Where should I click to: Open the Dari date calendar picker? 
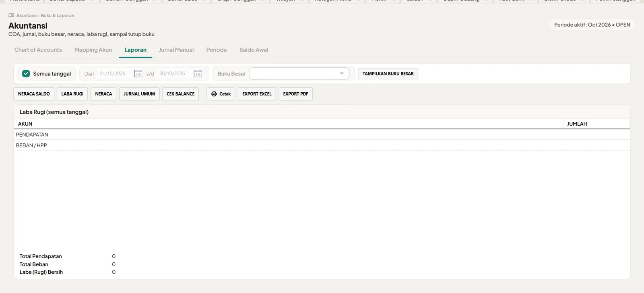pyautogui.click(x=138, y=74)
